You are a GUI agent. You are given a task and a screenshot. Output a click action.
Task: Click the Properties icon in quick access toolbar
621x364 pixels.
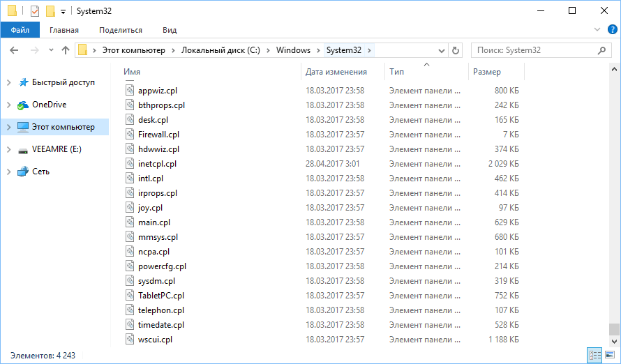click(35, 11)
